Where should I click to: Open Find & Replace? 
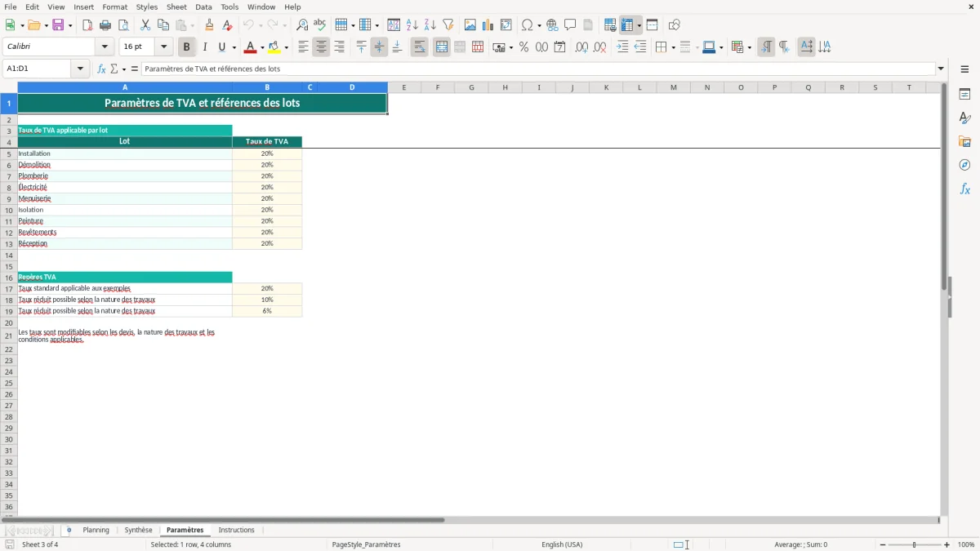(x=301, y=25)
